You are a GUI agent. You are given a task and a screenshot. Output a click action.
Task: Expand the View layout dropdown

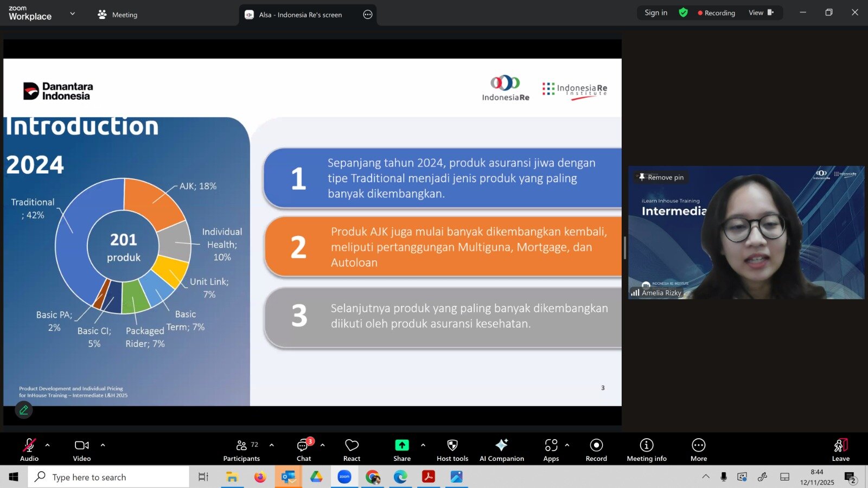point(761,12)
